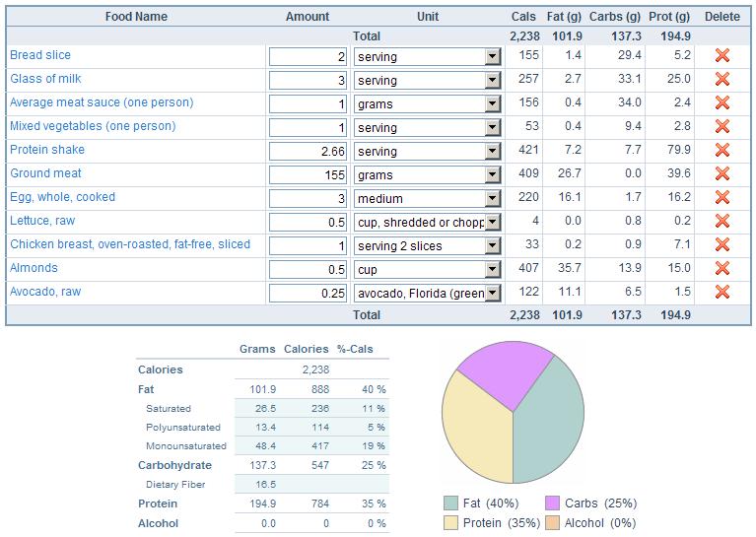Delete Avocado, raw from list

(x=722, y=293)
